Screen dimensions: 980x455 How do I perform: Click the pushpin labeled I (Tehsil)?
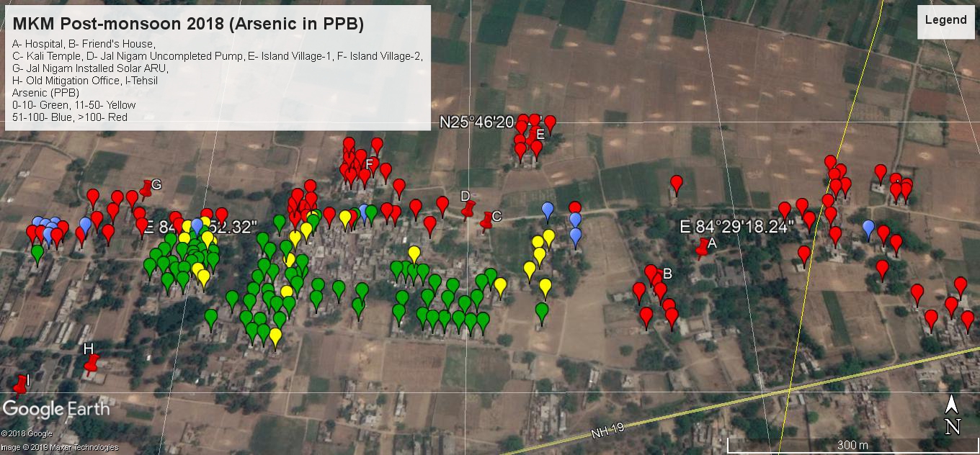(19, 384)
